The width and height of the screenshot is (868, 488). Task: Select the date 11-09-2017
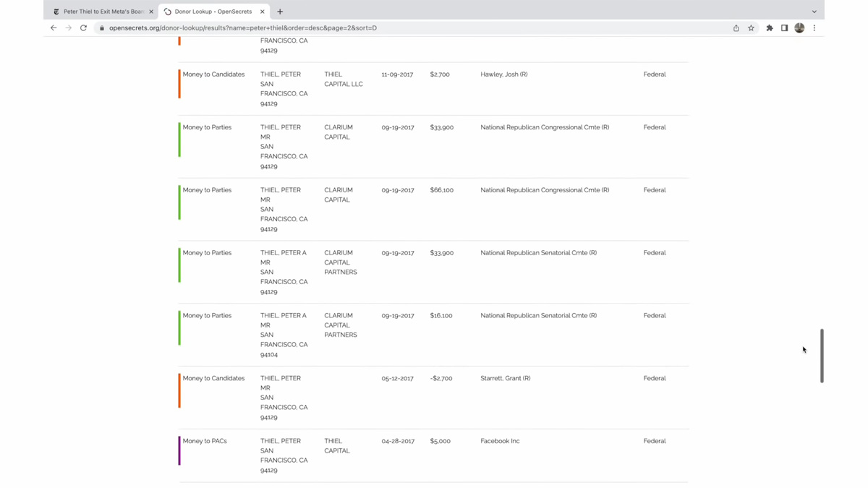(x=397, y=74)
